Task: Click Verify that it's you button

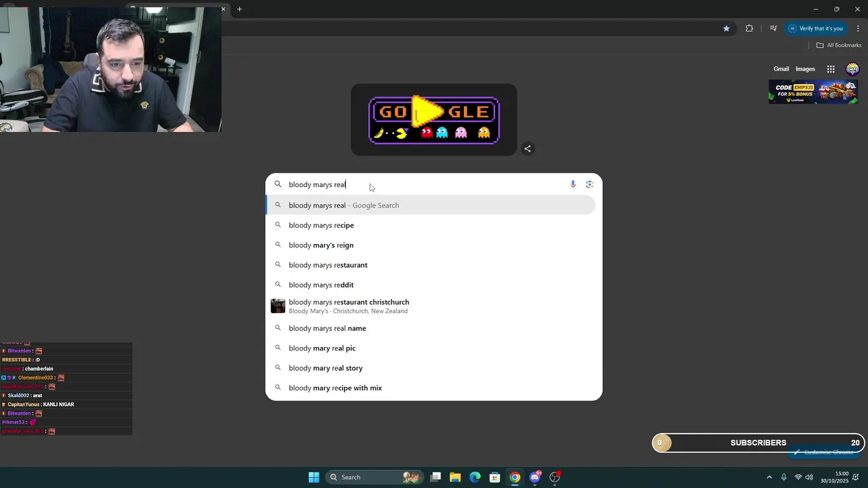Action: pyautogui.click(x=815, y=28)
